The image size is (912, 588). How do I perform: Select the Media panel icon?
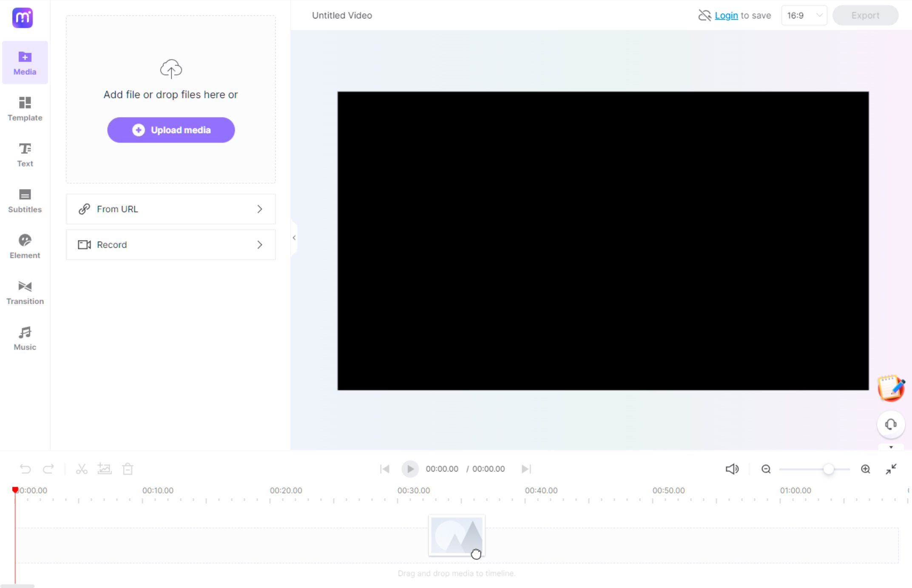coord(25,62)
